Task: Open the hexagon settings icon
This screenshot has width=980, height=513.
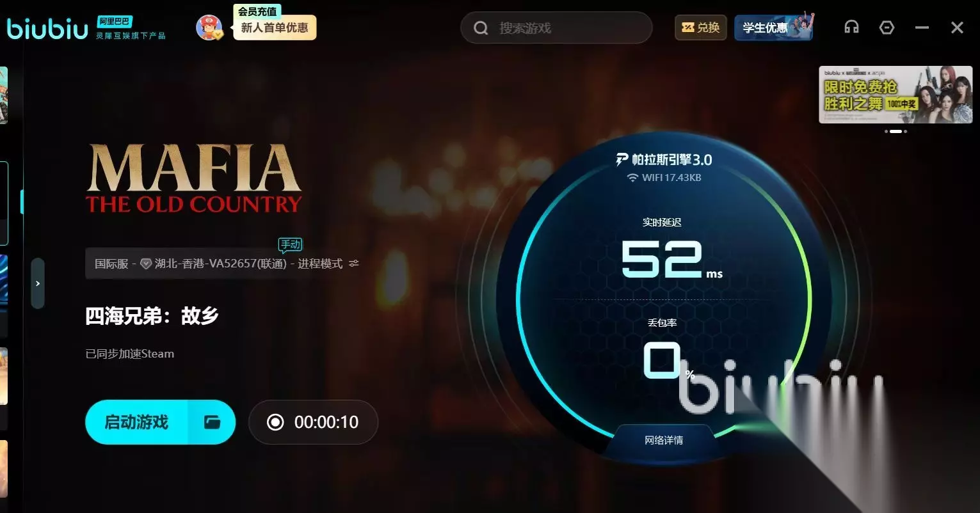Action: [887, 28]
